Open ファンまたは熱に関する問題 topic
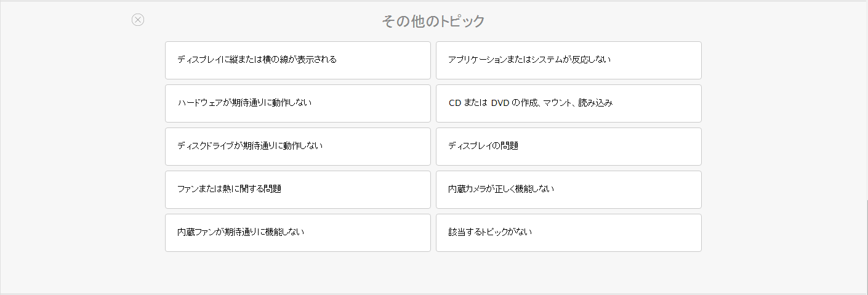The width and height of the screenshot is (868, 295). tap(298, 190)
